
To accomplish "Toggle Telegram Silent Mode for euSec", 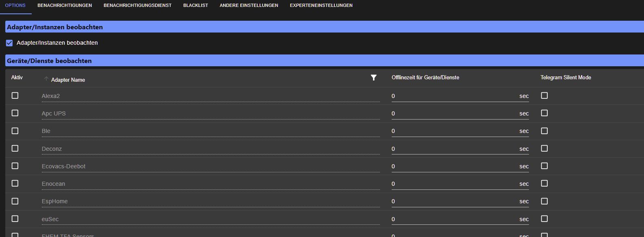I will (x=544, y=219).
